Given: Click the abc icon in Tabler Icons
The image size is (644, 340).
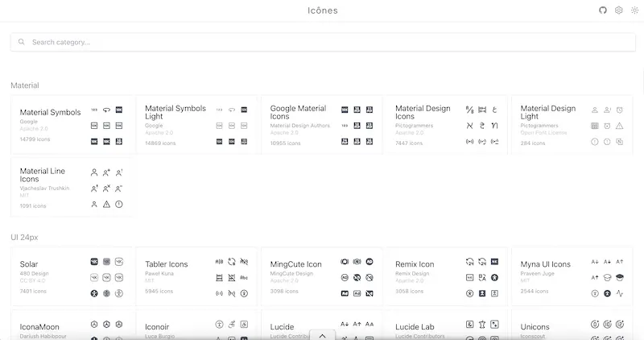Looking at the screenshot, I should tap(244, 277).
